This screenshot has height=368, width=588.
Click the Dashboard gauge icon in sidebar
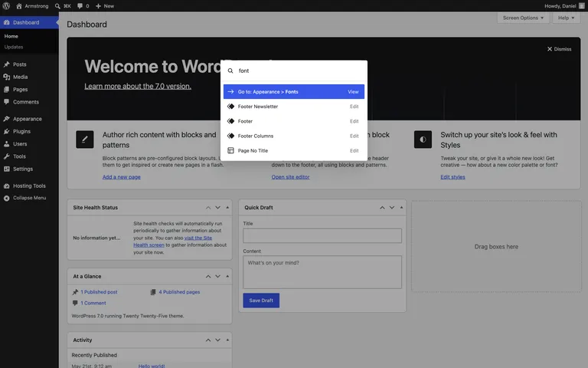click(x=6, y=22)
